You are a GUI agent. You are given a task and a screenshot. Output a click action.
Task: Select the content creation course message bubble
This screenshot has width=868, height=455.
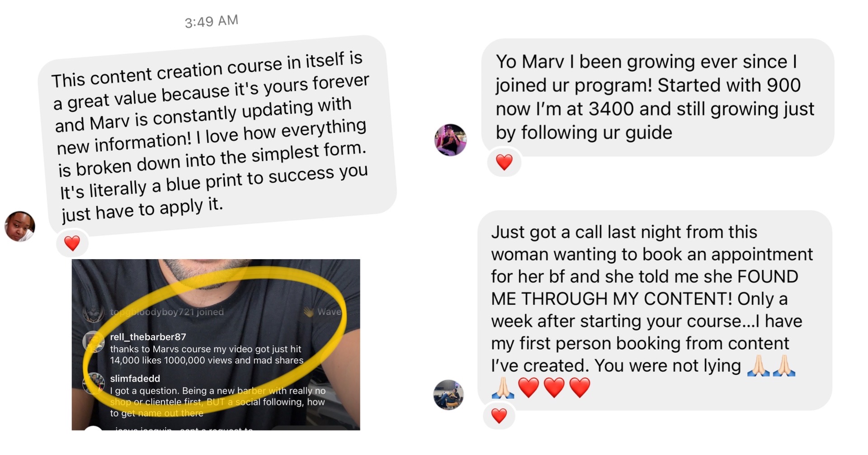(x=217, y=135)
